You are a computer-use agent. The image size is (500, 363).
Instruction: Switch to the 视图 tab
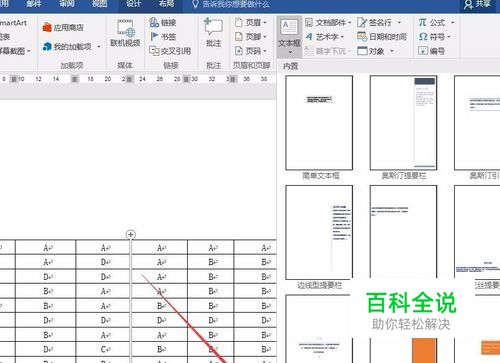99,4
